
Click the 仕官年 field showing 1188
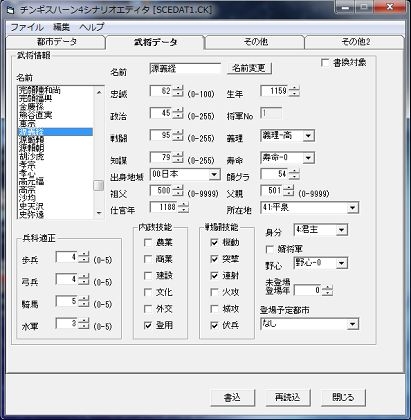tap(164, 207)
